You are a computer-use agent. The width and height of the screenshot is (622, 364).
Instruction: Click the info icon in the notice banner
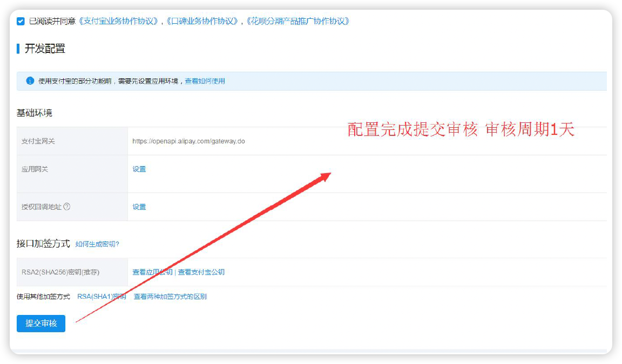click(x=29, y=81)
